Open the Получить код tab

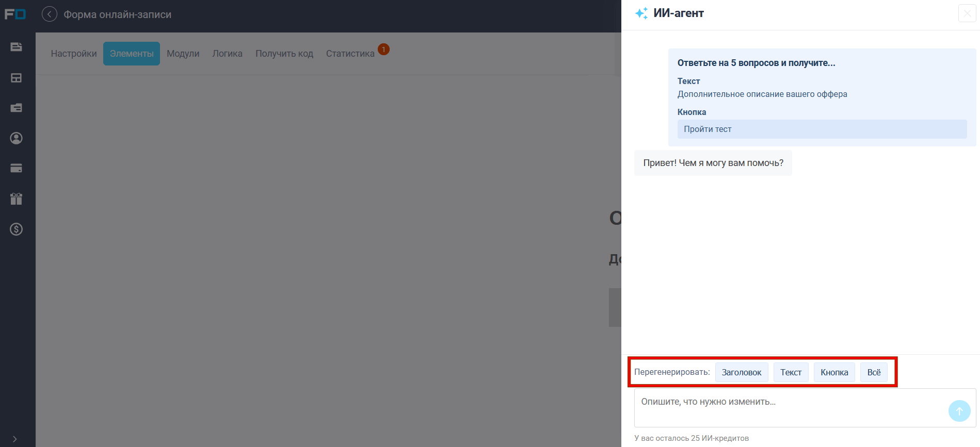[284, 54]
